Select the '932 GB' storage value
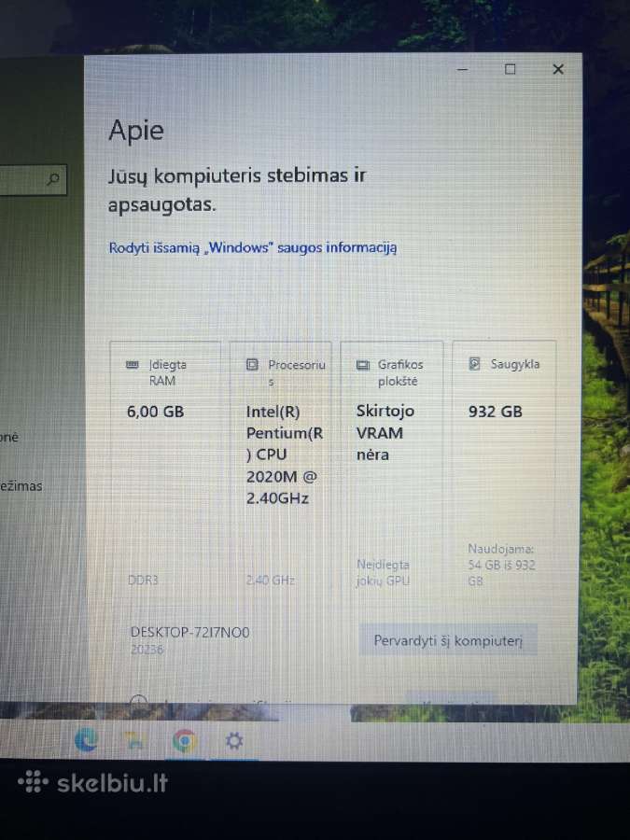Viewport: 630px width, 840px height. 495,412
